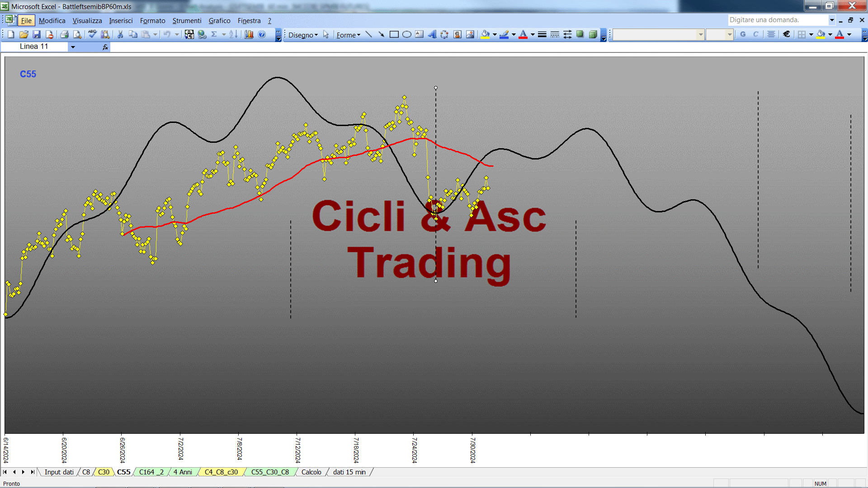Open the Modifica menu
Screen dimensions: 868x488
click(52, 21)
